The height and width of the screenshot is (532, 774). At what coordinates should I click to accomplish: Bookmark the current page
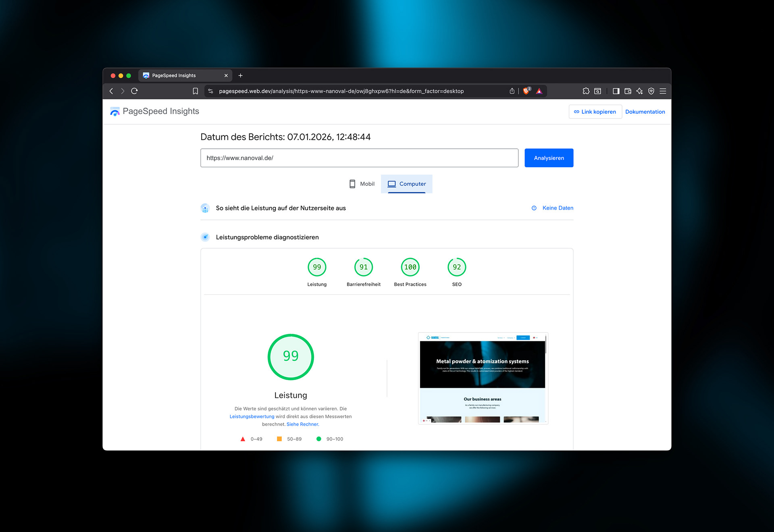click(x=196, y=91)
